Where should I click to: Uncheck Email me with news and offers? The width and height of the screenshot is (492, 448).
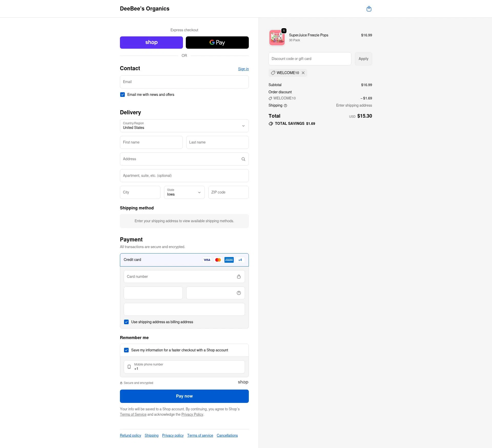click(x=122, y=95)
